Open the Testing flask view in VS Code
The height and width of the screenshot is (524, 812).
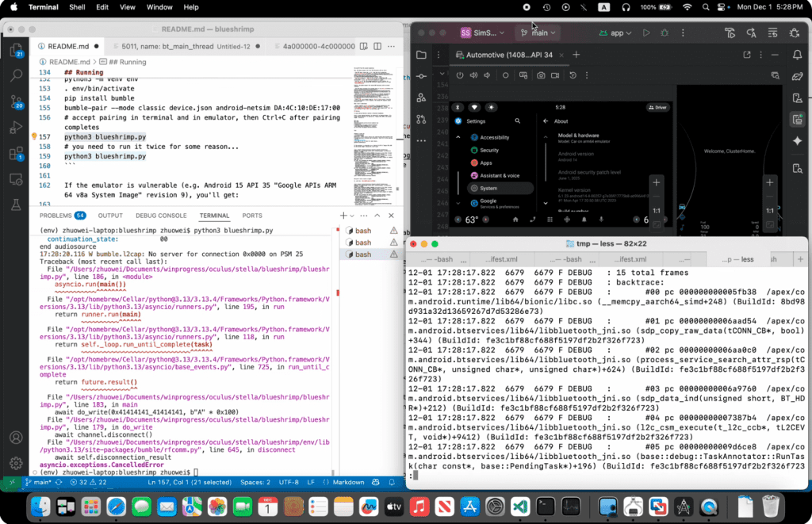pos(17,205)
